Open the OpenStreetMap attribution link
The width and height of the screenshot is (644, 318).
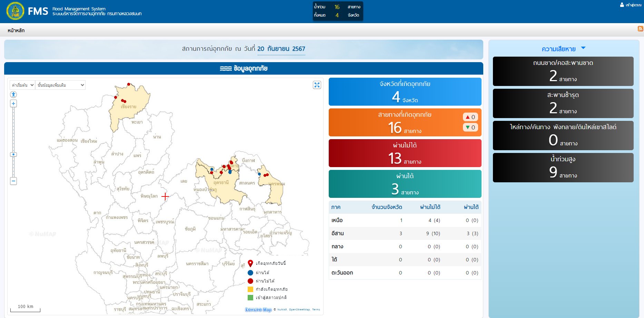pyautogui.click(x=299, y=310)
